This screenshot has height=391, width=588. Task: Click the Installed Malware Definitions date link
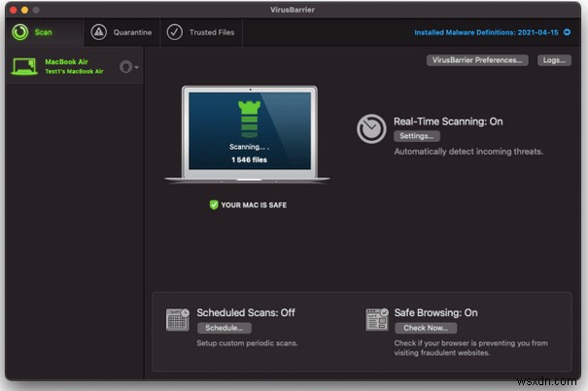(x=486, y=32)
